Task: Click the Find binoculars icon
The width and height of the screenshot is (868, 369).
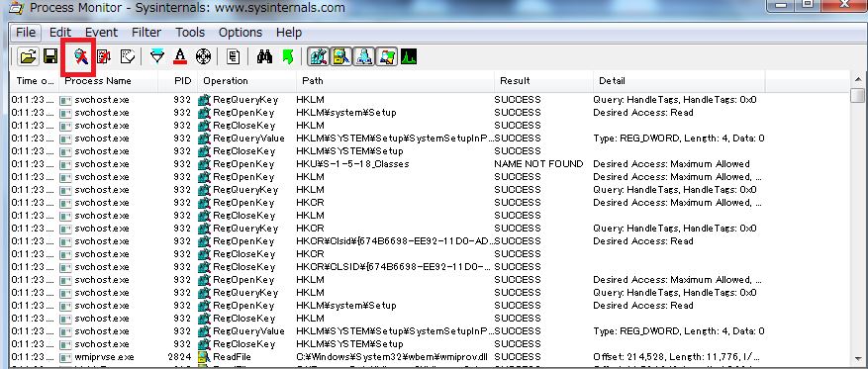Action: coord(264,56)
